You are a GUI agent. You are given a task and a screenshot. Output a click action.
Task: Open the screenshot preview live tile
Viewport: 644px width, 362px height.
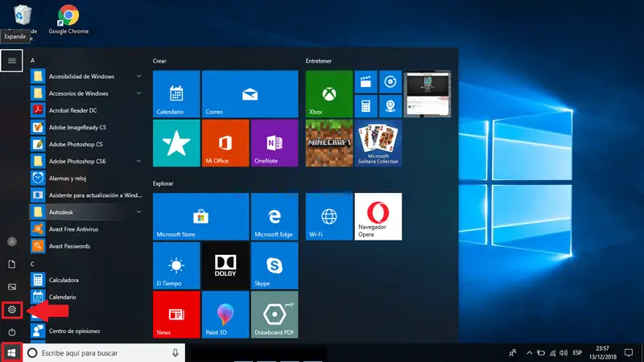(x=427, y=93)
